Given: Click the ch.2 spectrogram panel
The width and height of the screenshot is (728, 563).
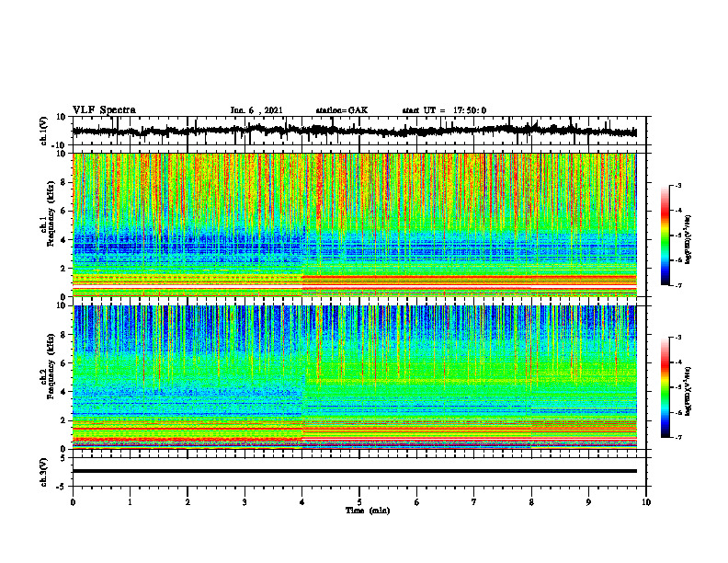Looking at the screenshot, I should pyautogui.click(x=355, y=377).
